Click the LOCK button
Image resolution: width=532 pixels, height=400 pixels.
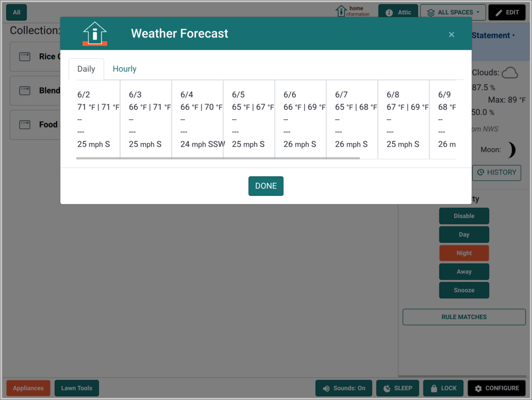[x=443, y=388]
